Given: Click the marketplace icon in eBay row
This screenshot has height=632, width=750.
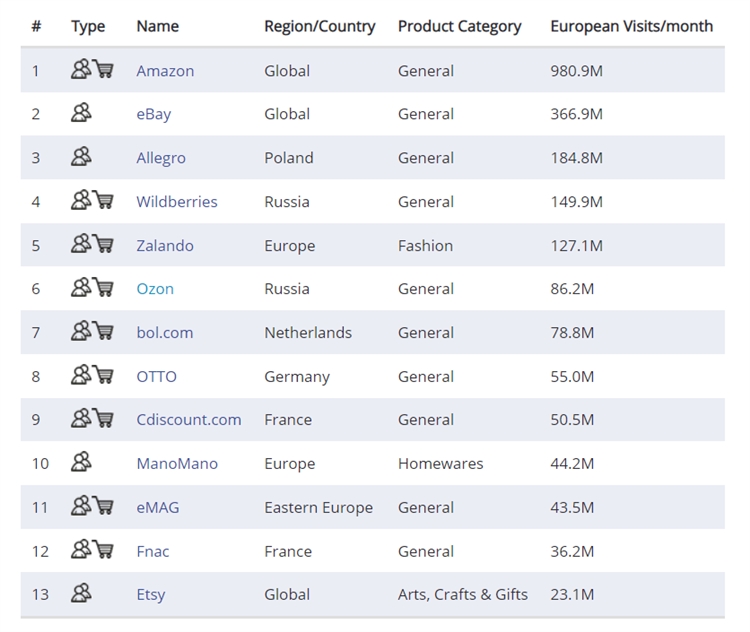Looking at the screenshot, I should [x=81, y=114].
